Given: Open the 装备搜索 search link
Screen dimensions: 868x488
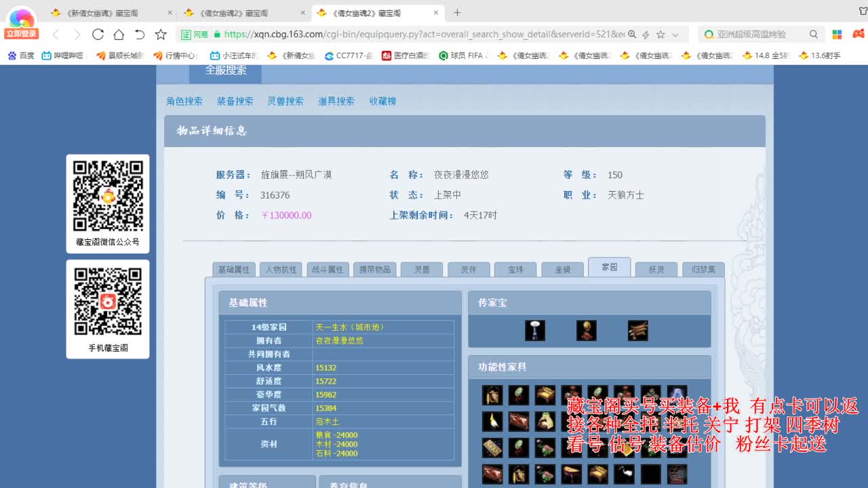Looking at the screenshot, I should pos(235,100).
